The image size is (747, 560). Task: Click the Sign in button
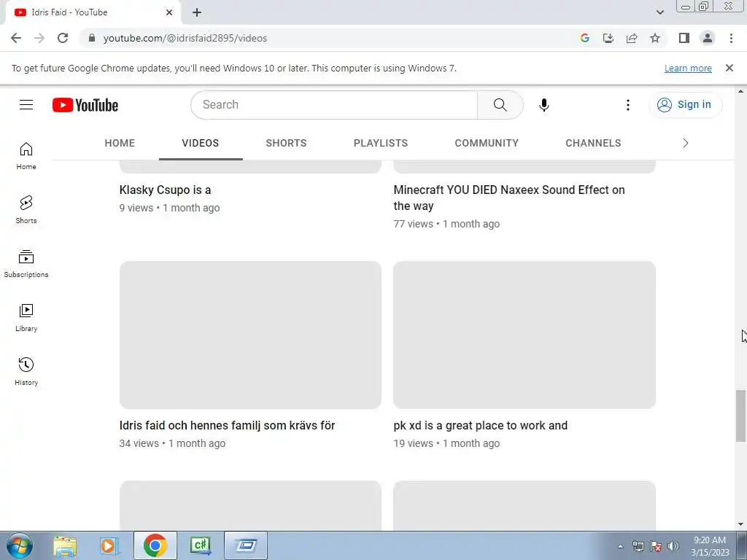tap(686, 105)
